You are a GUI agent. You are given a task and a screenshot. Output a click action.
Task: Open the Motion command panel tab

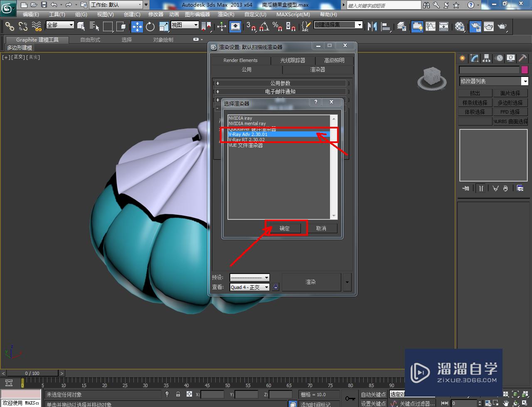click(x=499, y=58)
